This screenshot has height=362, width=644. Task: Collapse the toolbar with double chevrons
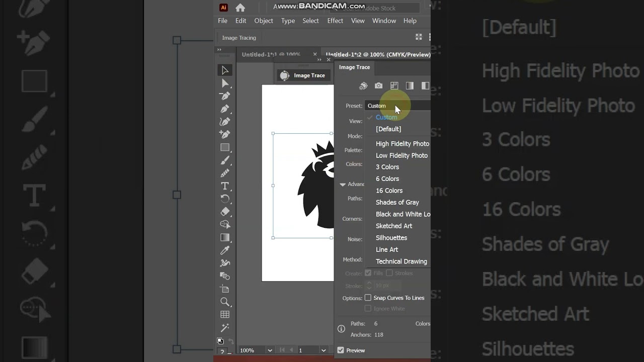[x=219, y=50]
